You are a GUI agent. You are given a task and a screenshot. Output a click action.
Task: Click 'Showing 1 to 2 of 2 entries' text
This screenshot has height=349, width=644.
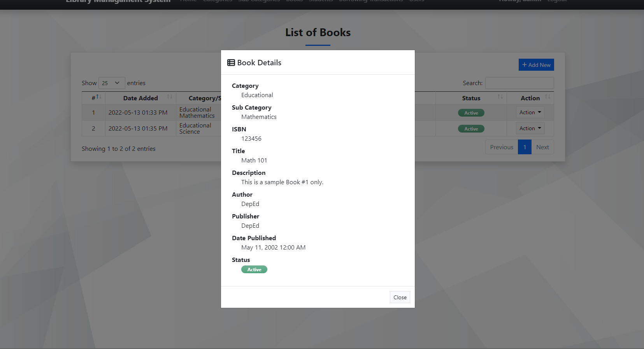coord(118,148)
